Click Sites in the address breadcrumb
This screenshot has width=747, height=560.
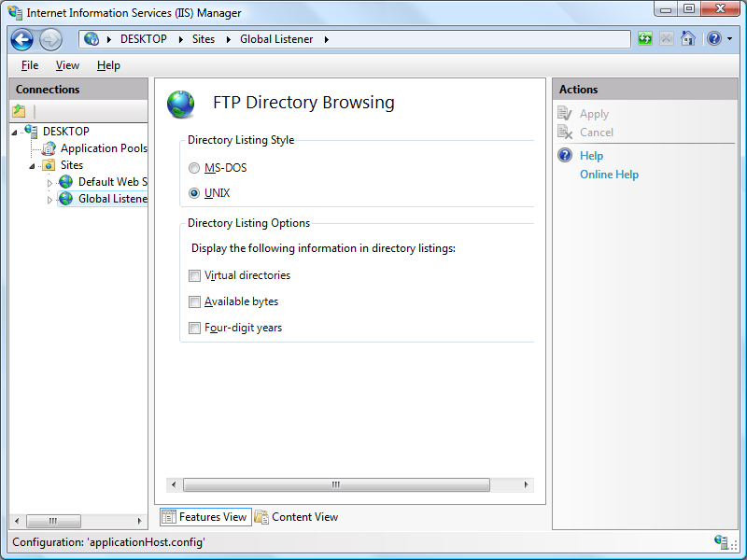pyautogui.click(x=204, y=39)
